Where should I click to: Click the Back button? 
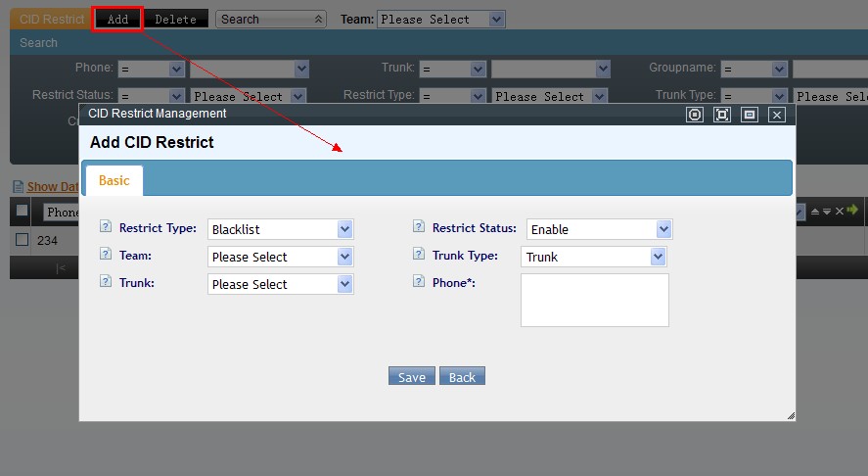coord(462,377)
